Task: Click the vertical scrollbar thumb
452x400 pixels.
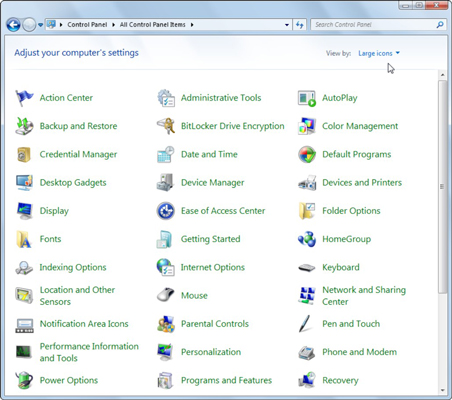Action: click(x=443, y=187)
